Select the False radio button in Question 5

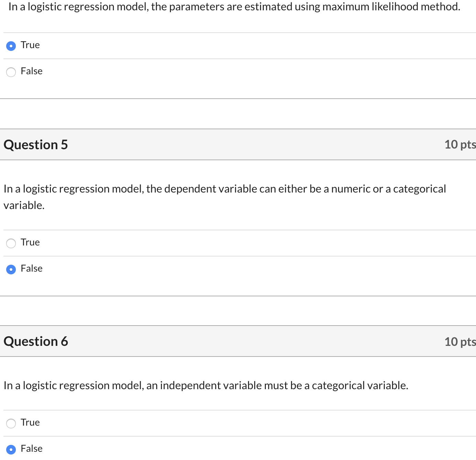(11, 269)
